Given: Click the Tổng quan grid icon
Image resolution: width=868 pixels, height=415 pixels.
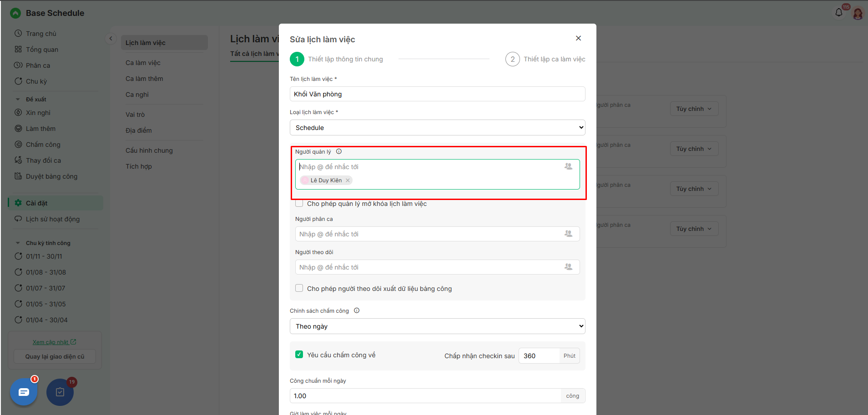Looking at the screenshot, I should [18, 49].
